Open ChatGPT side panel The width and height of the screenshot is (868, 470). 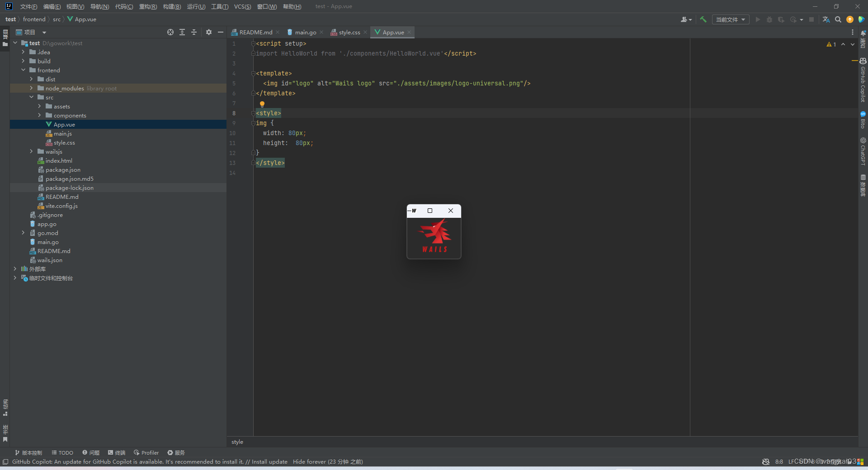(x=863, y=151)
